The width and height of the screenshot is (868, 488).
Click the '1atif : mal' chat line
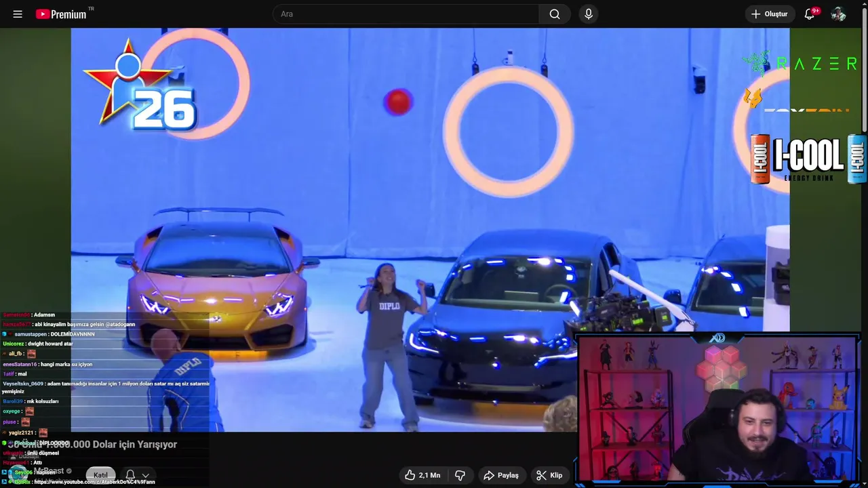pos(15,374)
